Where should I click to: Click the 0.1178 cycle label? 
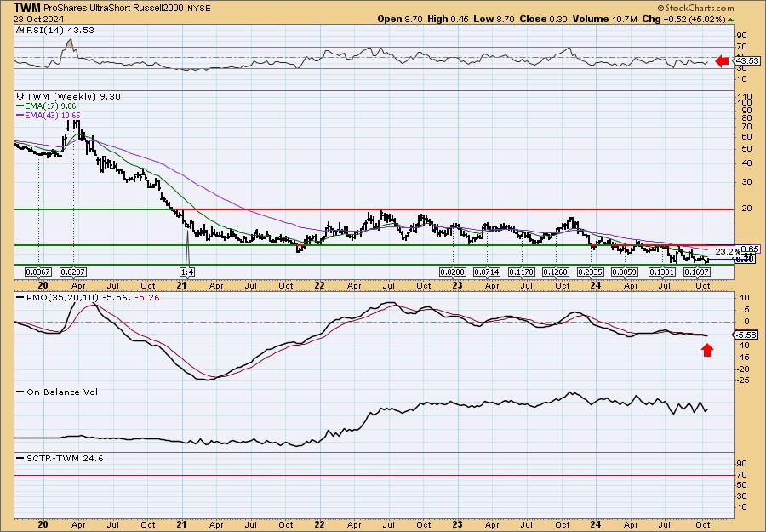(x=522, y=272)
